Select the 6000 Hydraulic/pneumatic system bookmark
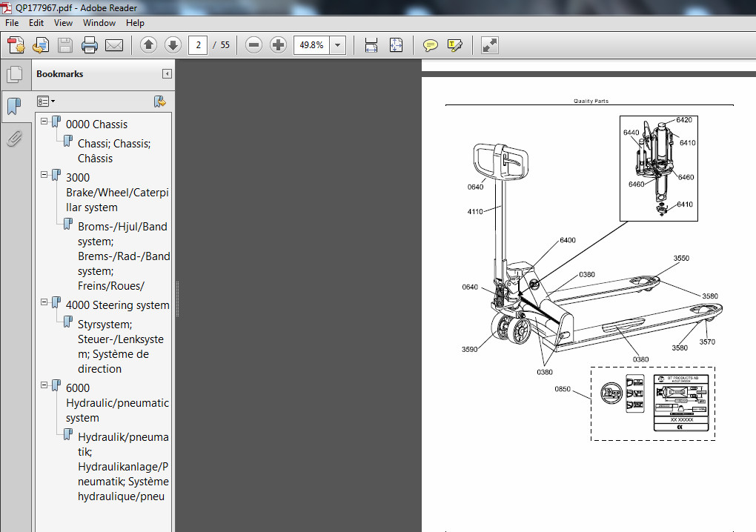This screenshot has width=756, height=532. pyautogui.click(x=117, y=403)
